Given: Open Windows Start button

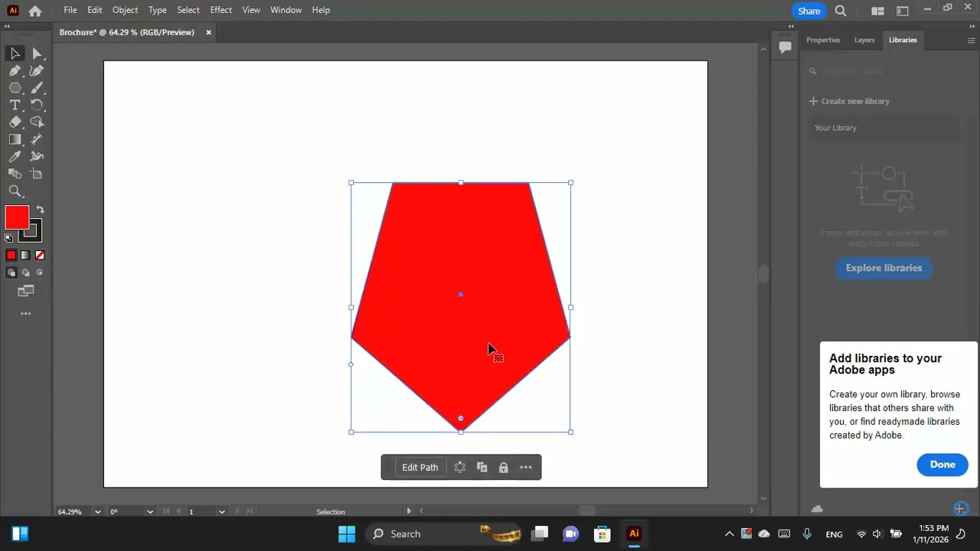Looking at the screenshot, I should (347, 534).
